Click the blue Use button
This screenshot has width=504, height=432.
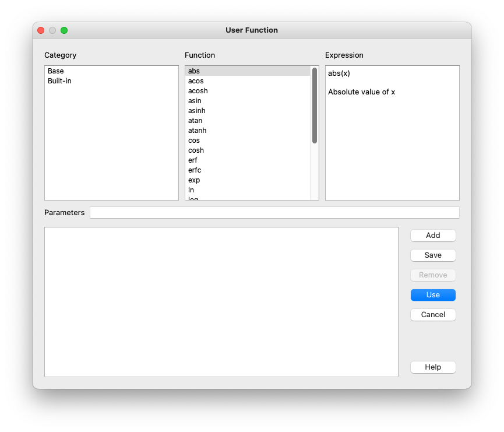click(433, 295)
